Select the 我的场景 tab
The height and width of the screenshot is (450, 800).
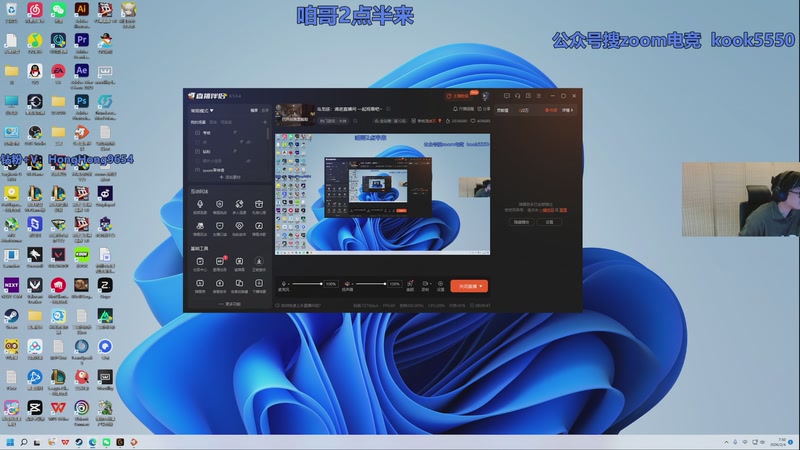(199, 121)
